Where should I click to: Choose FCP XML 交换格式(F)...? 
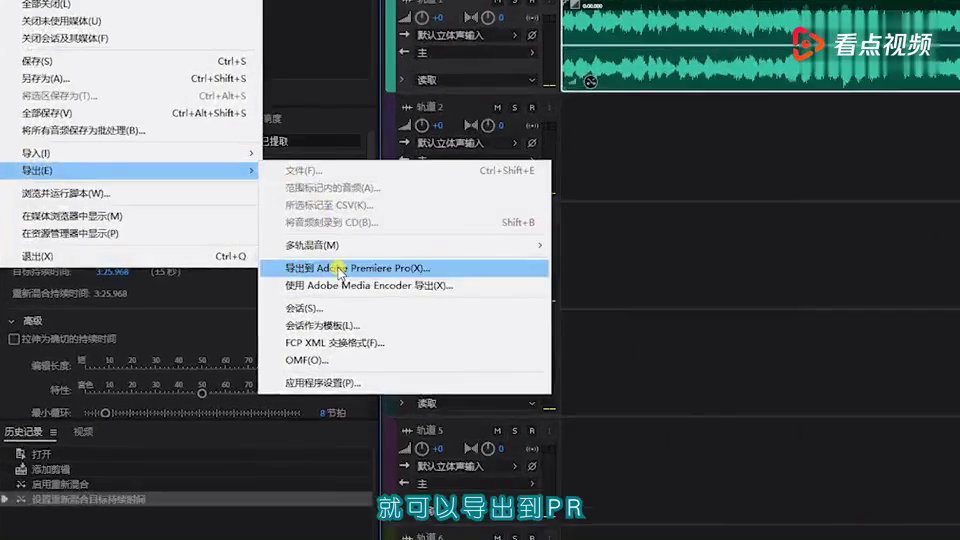click(x=404, y=343)
